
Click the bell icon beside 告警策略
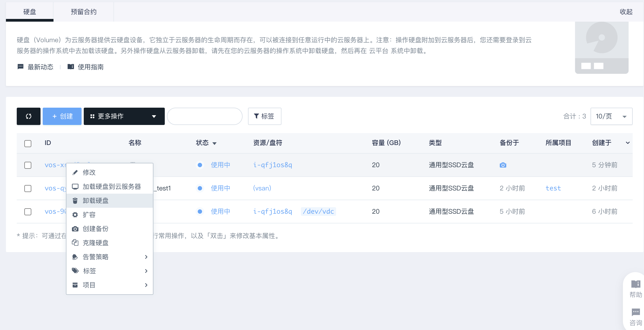pos(75,257)
